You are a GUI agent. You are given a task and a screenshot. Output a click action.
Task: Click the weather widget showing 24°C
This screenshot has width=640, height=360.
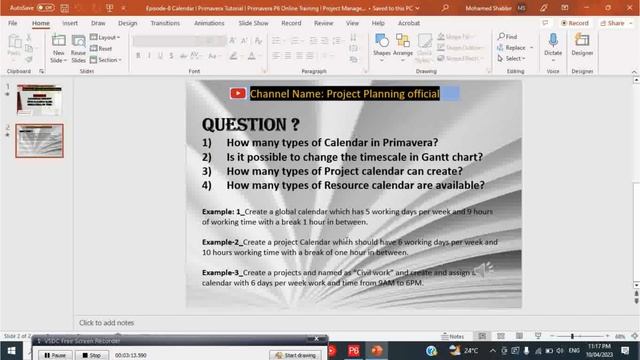point(464,351)
